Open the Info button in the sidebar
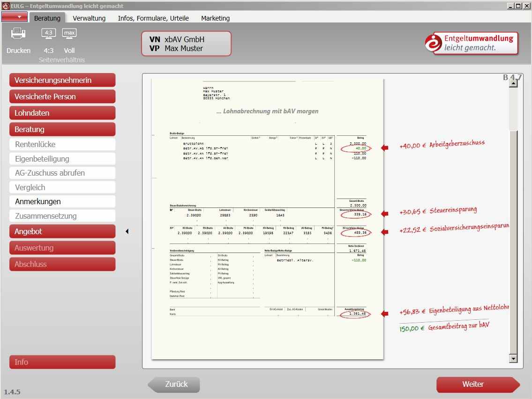The height and width of the screenshot is (399, 532). pyautogui.click(x=62, y=362)
